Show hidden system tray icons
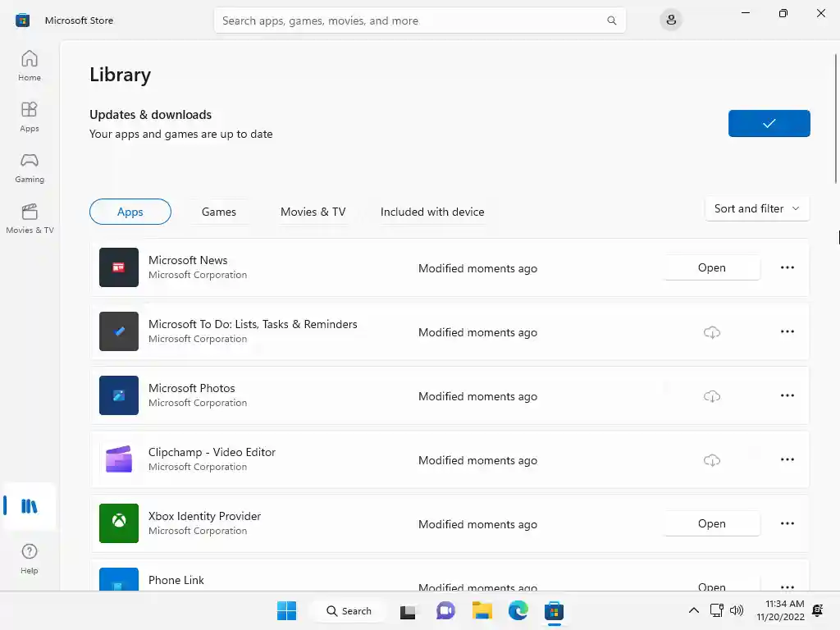 click(694, 610)
